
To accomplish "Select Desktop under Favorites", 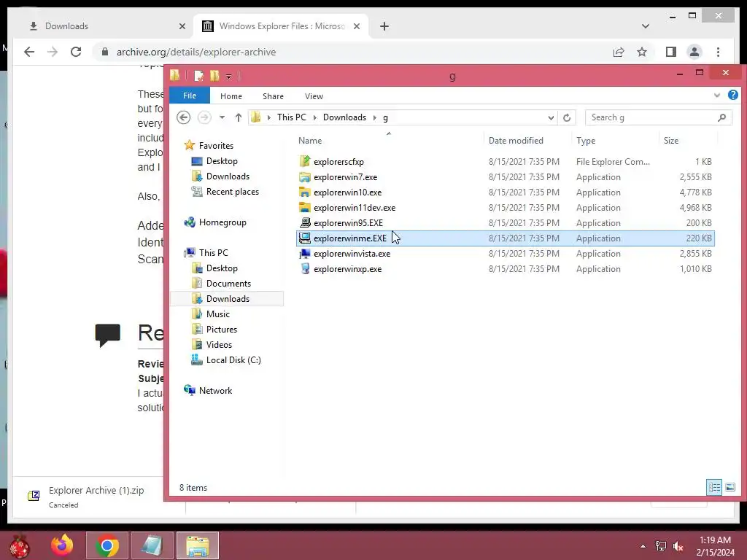I will coord(222,161).
